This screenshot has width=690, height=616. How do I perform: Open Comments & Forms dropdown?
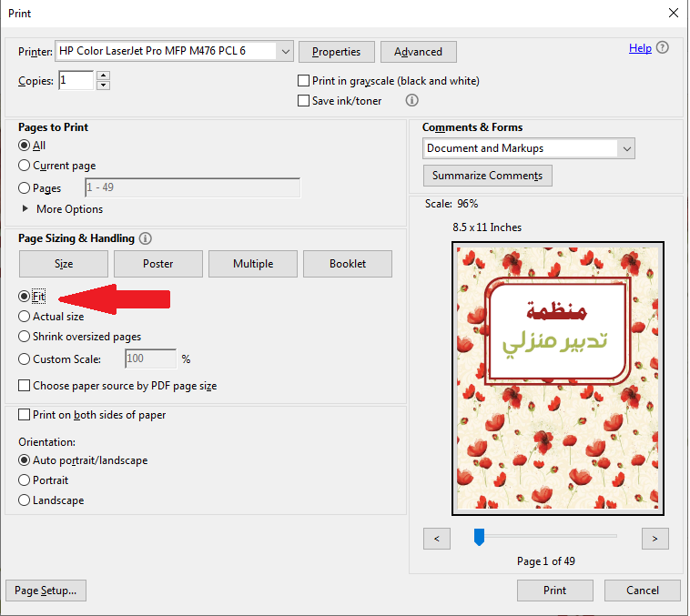click(x=626, y=148)
